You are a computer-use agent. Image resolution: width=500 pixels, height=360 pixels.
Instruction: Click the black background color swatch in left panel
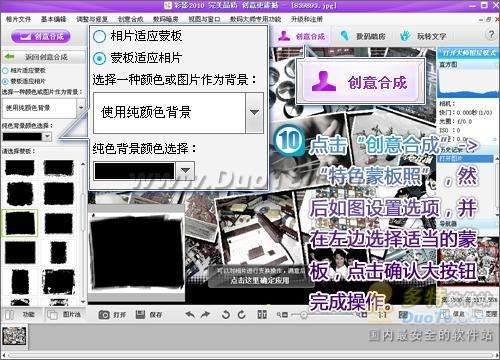point(22,136)
